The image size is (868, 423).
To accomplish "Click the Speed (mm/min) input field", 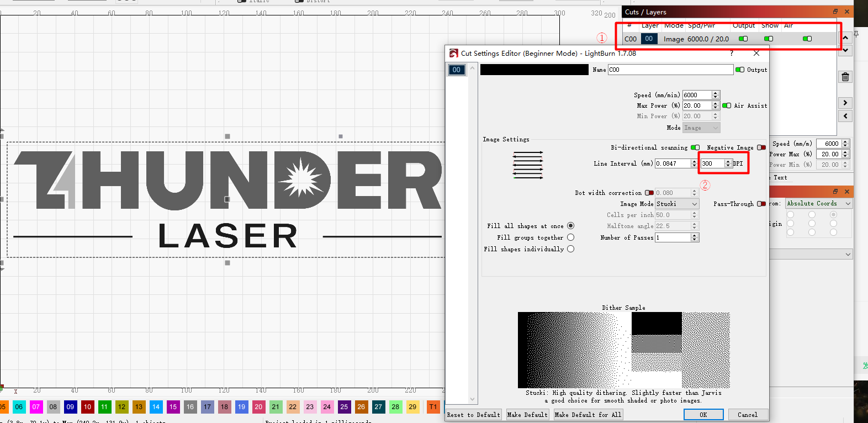I will point(697,95).
